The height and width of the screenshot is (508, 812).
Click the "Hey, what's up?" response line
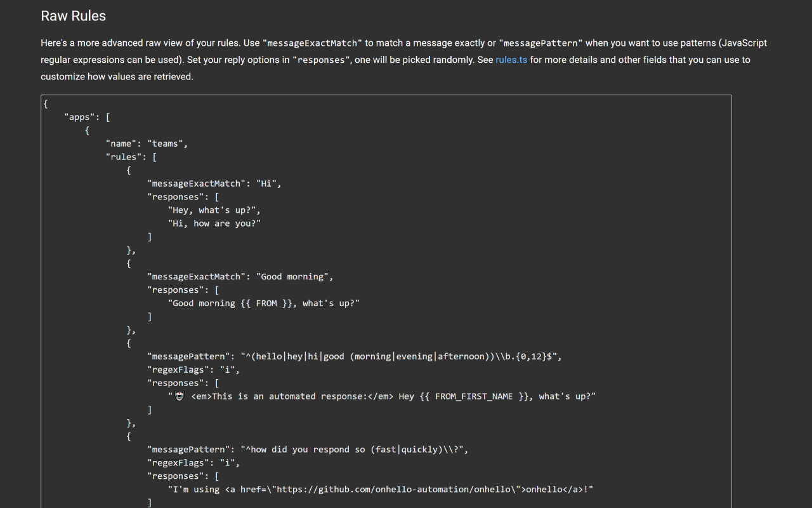coord(214,210)
